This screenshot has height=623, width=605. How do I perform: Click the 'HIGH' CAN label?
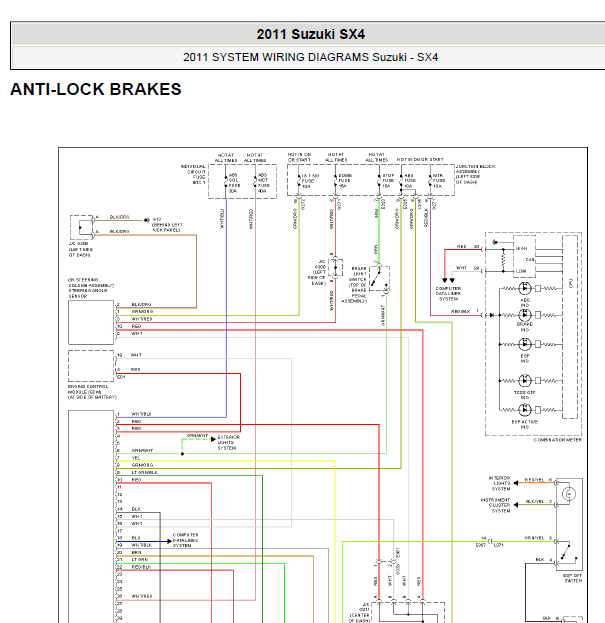point(522,248)
